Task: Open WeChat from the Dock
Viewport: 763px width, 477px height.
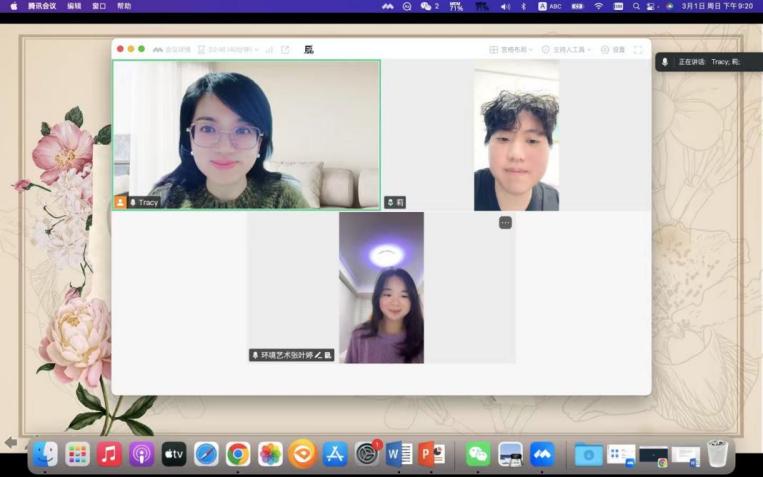Action: 478,455
